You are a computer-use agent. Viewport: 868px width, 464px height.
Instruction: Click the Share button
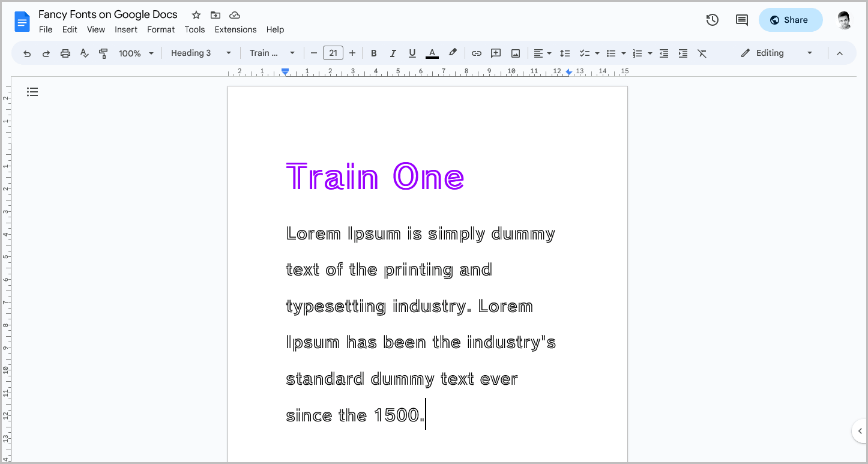point(791,20)
